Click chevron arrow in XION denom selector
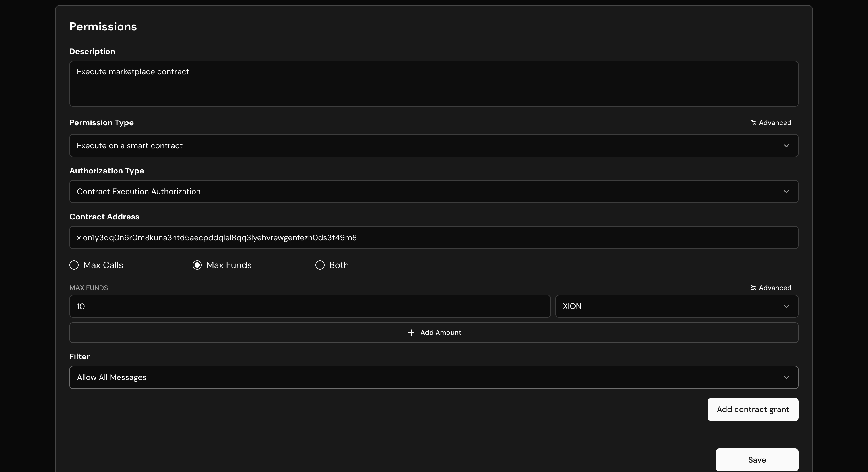 (786, 306)
